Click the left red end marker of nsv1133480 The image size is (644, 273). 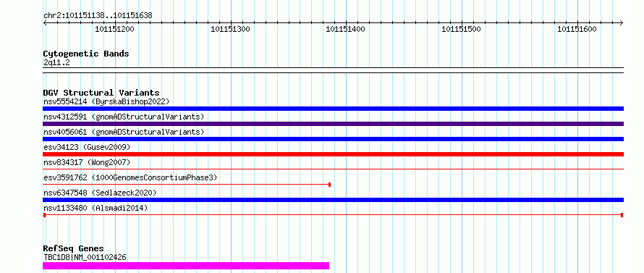coord(44,215)
